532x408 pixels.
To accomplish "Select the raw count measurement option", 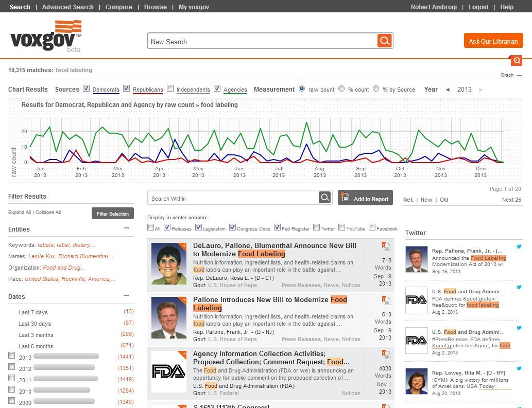I will [x=302, y=89].
